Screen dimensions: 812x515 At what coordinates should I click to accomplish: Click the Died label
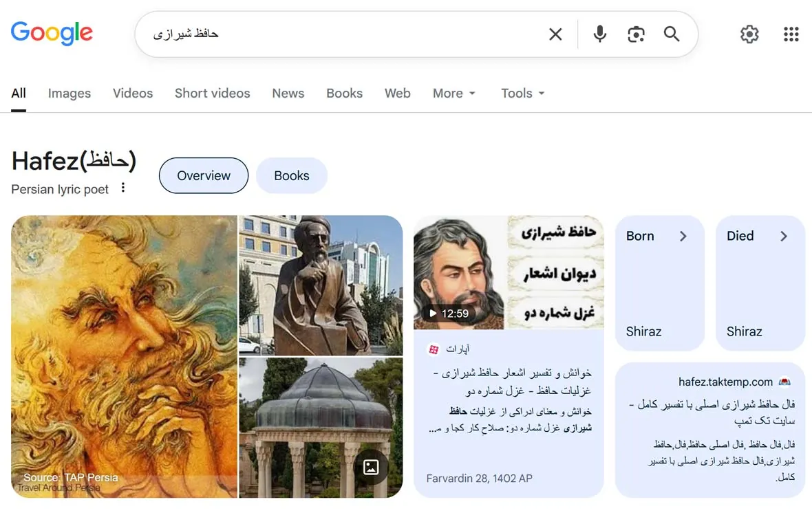coord(740,236)
